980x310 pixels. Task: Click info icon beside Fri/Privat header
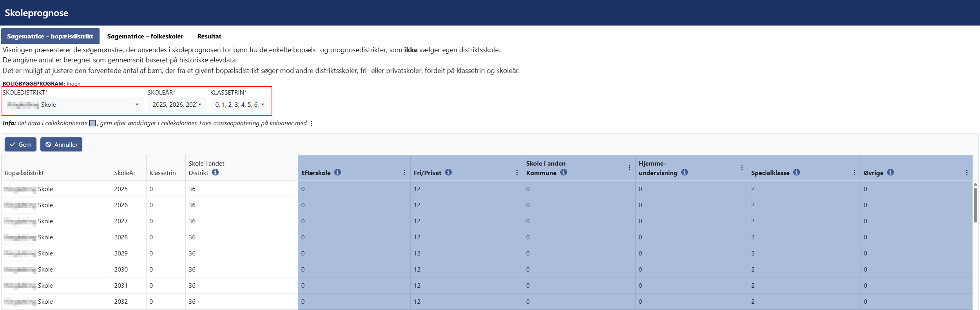(448, 172)
